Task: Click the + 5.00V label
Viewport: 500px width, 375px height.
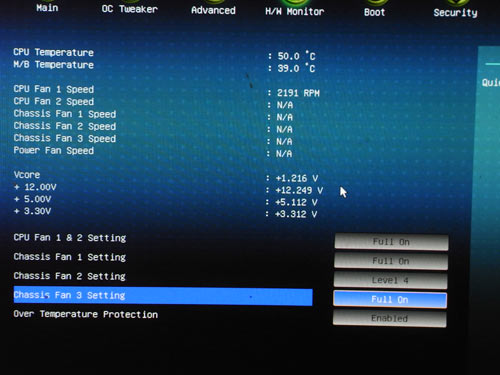Action: point(32,199)
